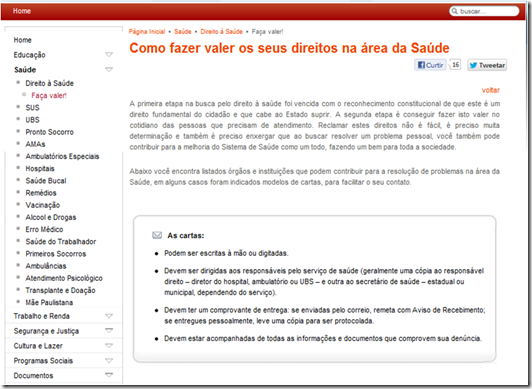Open the Remédios sidebar link
Image resolution: width=532 pixels, height=389 pixels.
click(41, 193)
